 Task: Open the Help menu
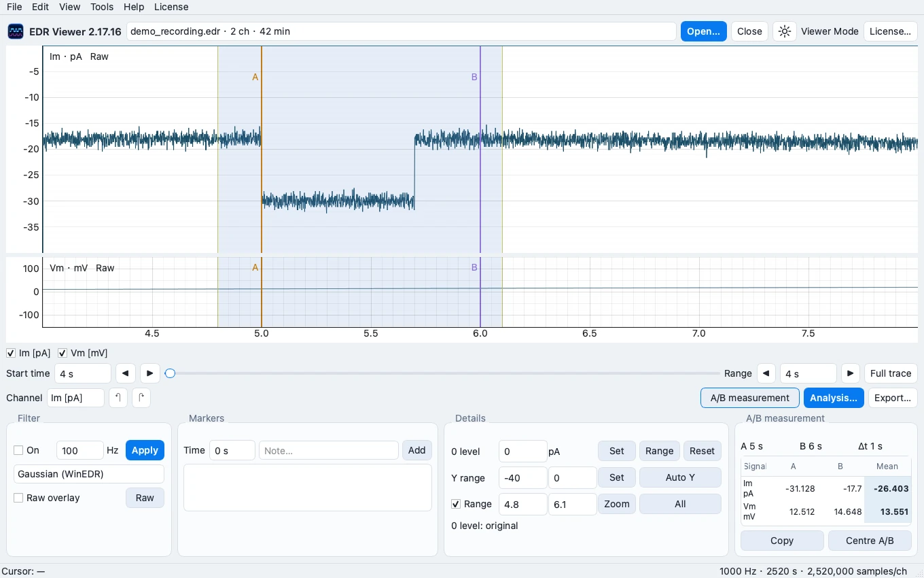134,7
